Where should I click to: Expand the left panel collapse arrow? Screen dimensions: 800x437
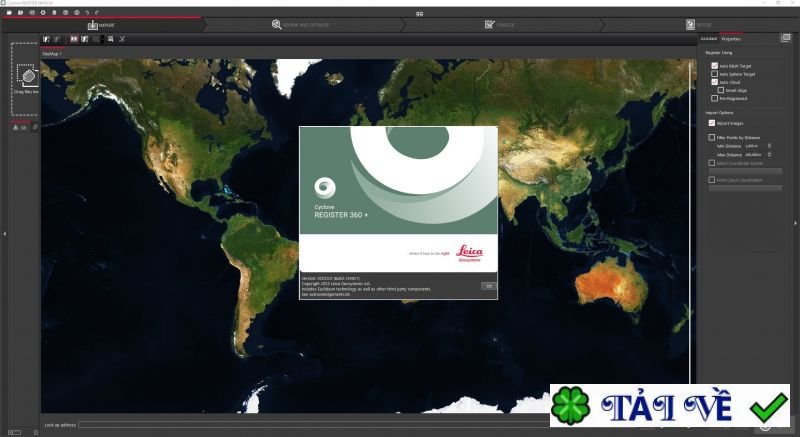(x=5, y=234)
